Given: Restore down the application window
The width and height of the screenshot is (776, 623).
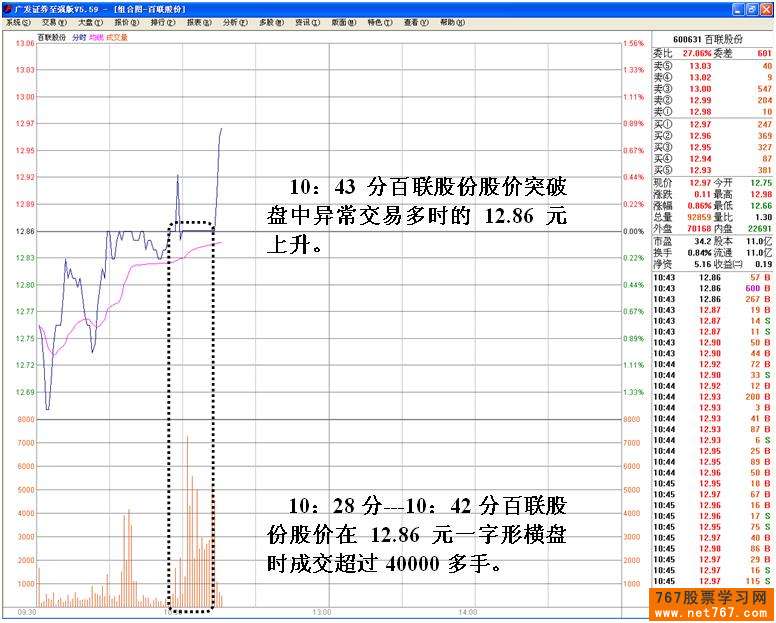Looking at the screenshot, I should coord(751,9).
